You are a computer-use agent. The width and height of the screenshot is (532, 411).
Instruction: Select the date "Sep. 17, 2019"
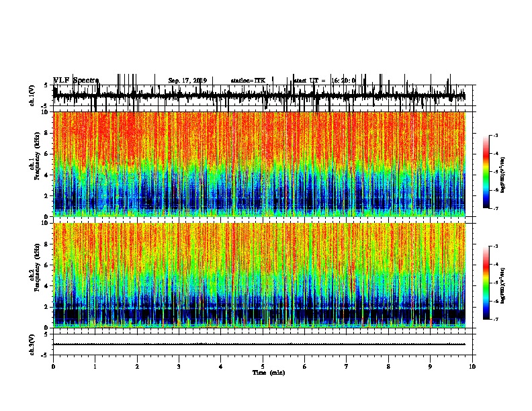point(187,81)
